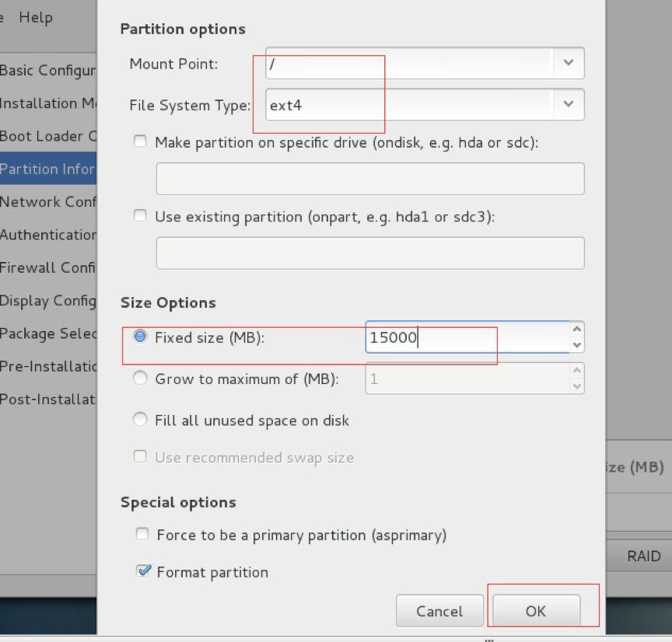Check the Use existing partition option
672x642 pixels.
click(140, 216)
